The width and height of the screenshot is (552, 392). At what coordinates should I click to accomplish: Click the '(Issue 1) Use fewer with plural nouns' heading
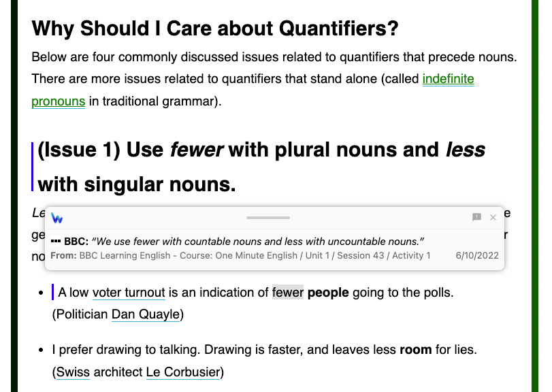click(261, 150)
